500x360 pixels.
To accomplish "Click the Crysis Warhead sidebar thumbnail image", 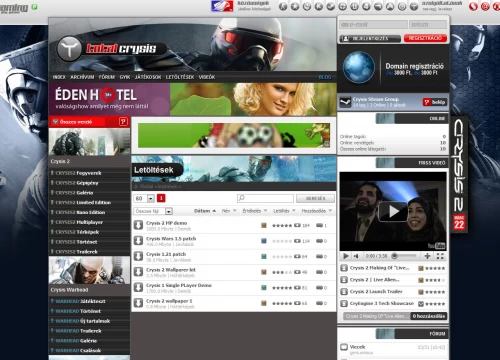I will 89,270.
